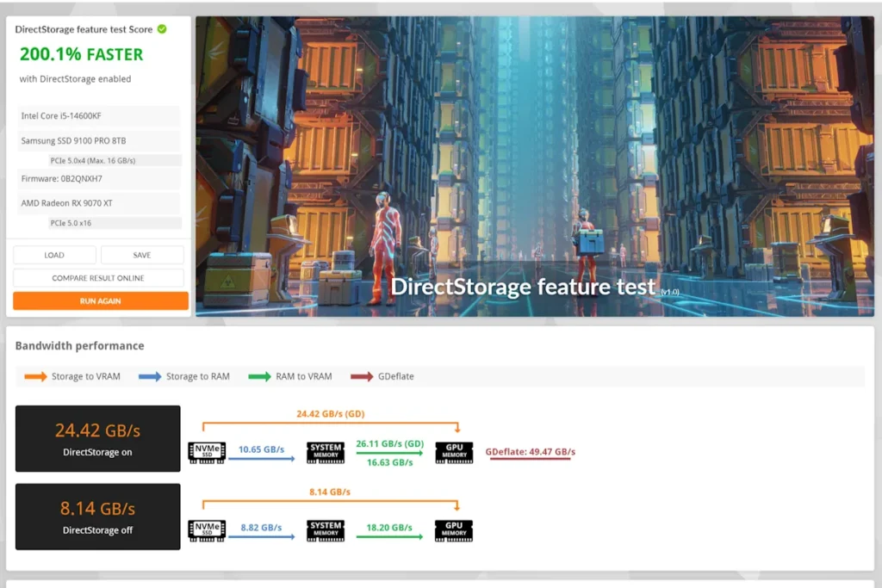Click the green RAM to VRAM legend arrow
882x588 pixels.
[x=260, y=376]
